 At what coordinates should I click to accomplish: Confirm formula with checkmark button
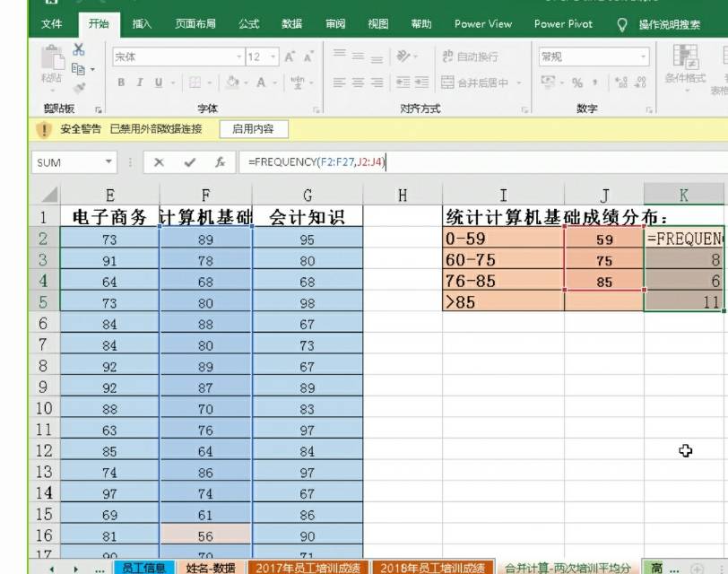pos(189,162)
